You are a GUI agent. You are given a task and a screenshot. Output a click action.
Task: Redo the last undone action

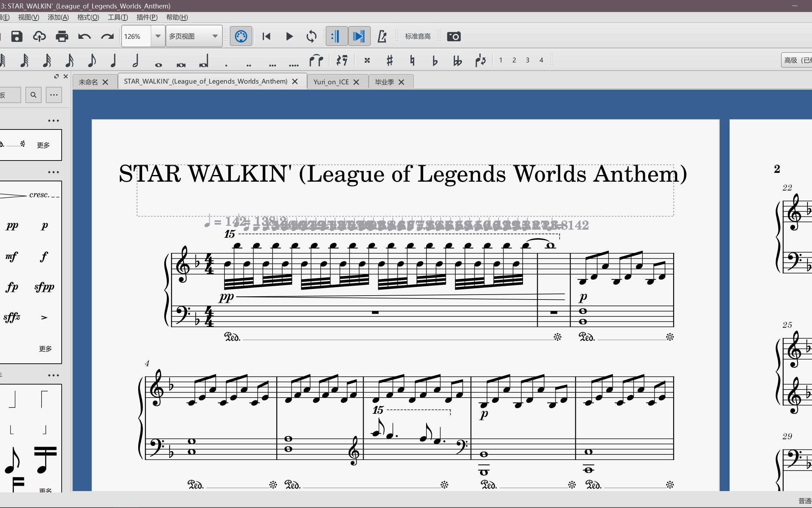[107, 36]
